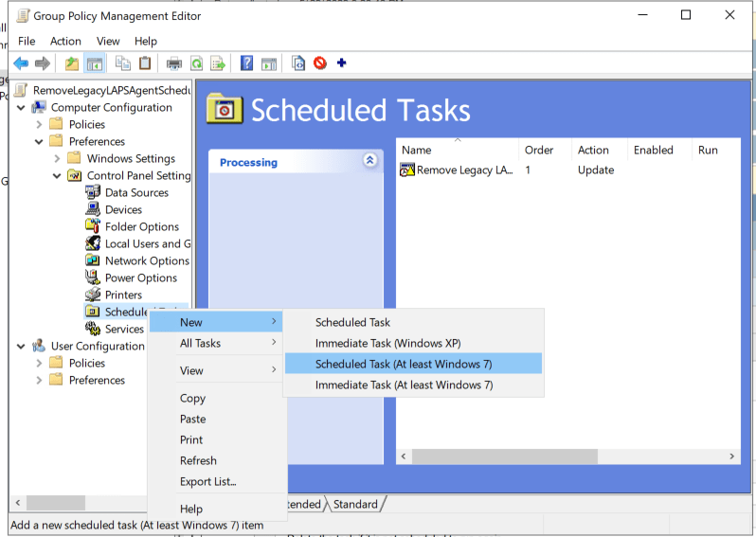Expand the Windows Settings node
This screenshot has height=537, width=756.
(x=57, y=158)
